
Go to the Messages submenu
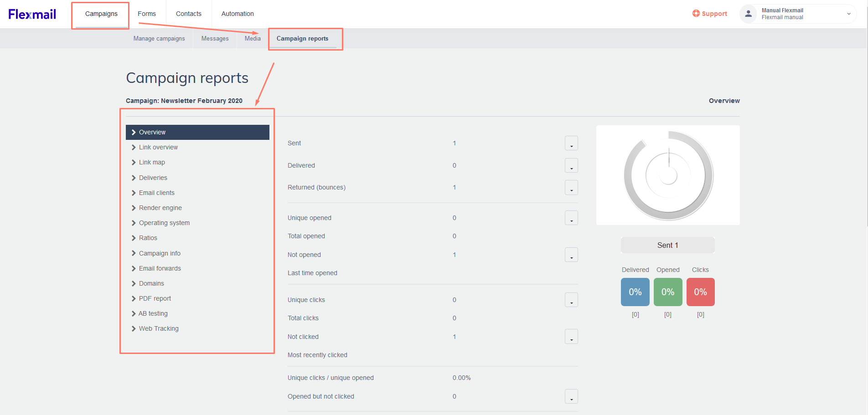point(215,39)
